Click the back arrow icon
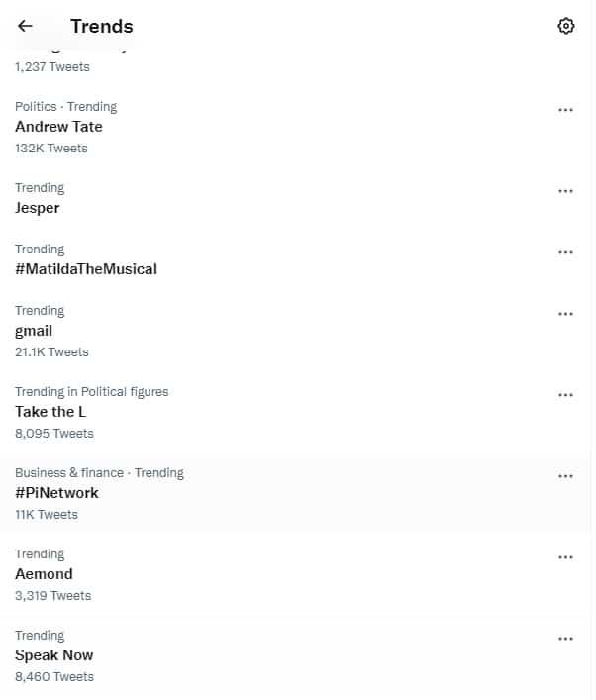596x700 pixels. click(x=26, y=26)
